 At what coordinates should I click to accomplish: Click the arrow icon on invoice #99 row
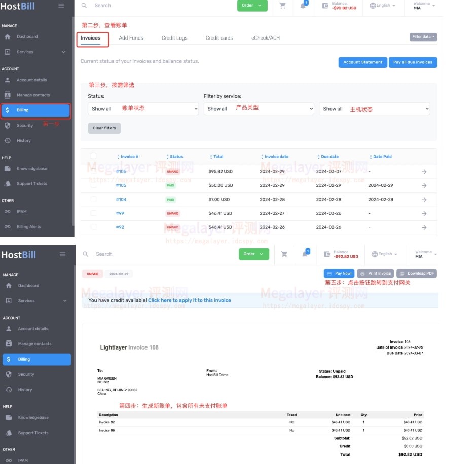(x=424, y=213)
